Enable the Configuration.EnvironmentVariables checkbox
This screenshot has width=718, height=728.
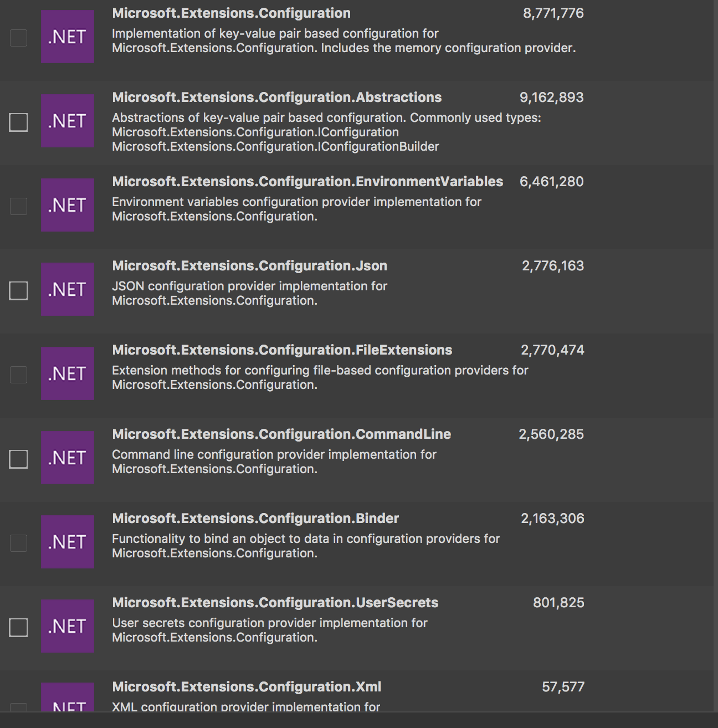[18, 206]
